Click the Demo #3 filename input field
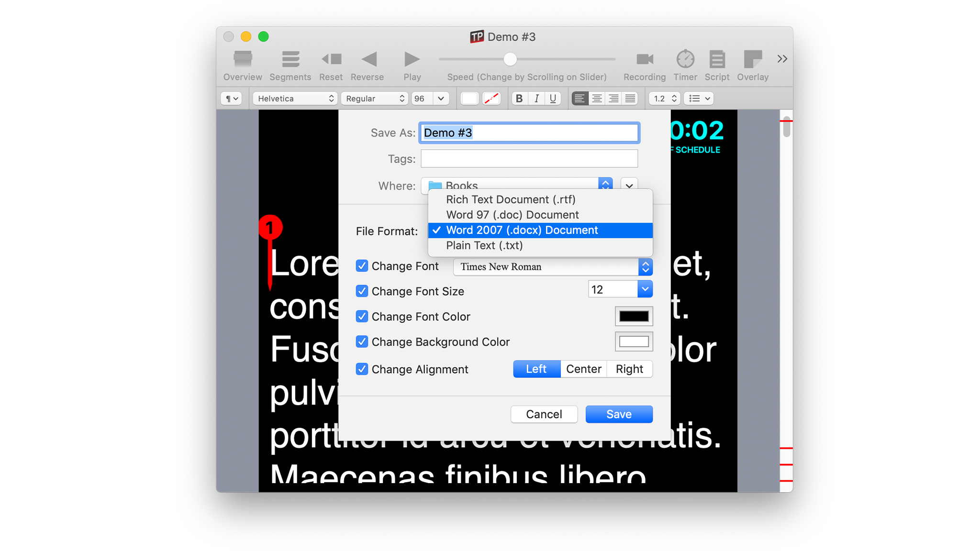The height and width of the screenshot is (551, 980). 529,132
